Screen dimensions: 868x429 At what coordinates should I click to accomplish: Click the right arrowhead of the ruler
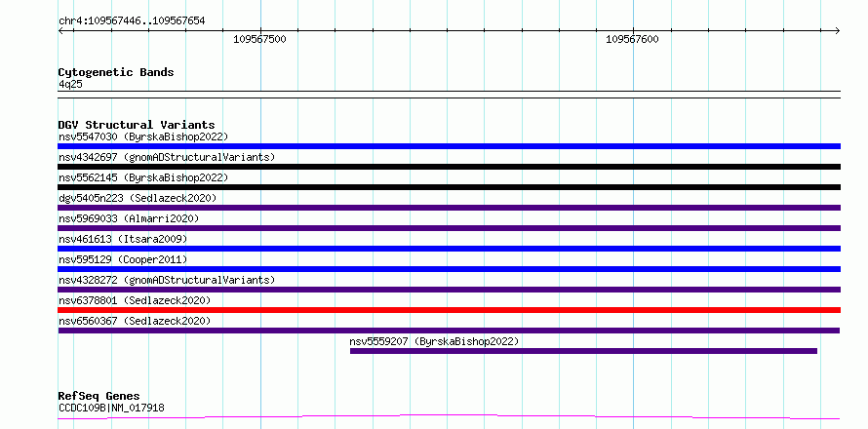(838, 30)
